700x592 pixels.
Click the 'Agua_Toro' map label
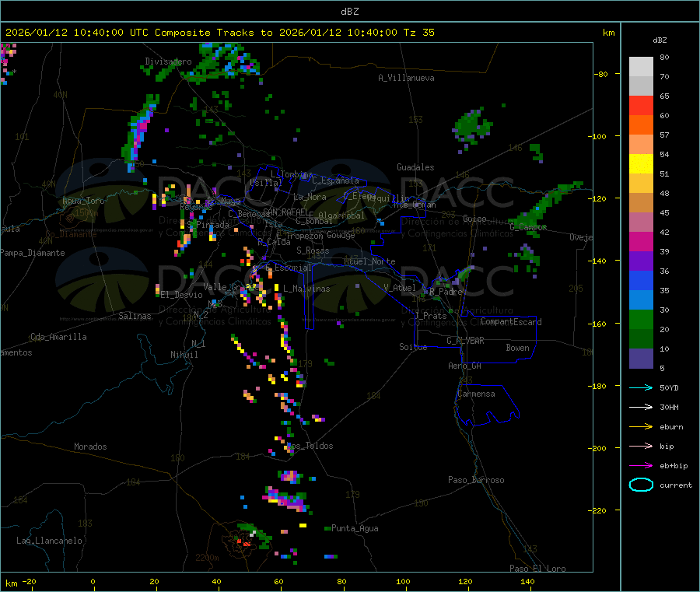(83, 201)
